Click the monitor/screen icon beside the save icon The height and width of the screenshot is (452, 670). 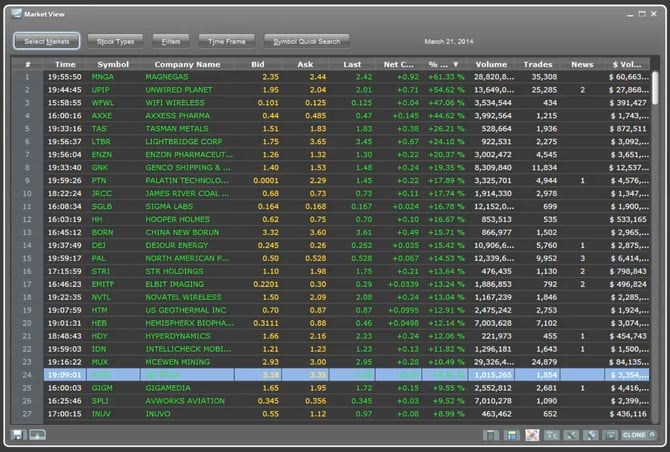pos(38,435)
